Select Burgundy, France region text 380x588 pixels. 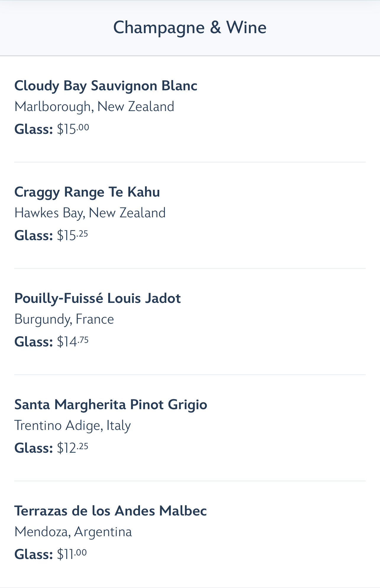(x=64, y=319)
